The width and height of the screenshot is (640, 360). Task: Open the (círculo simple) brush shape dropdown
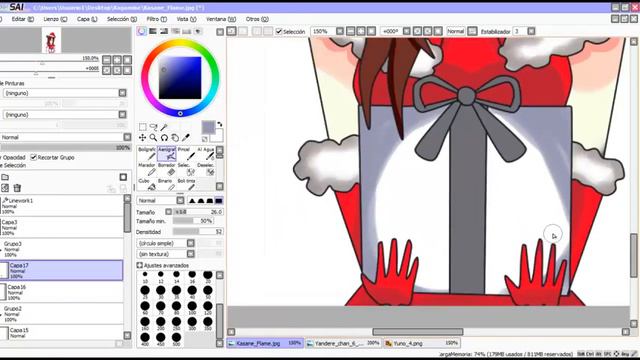[191, 243]
